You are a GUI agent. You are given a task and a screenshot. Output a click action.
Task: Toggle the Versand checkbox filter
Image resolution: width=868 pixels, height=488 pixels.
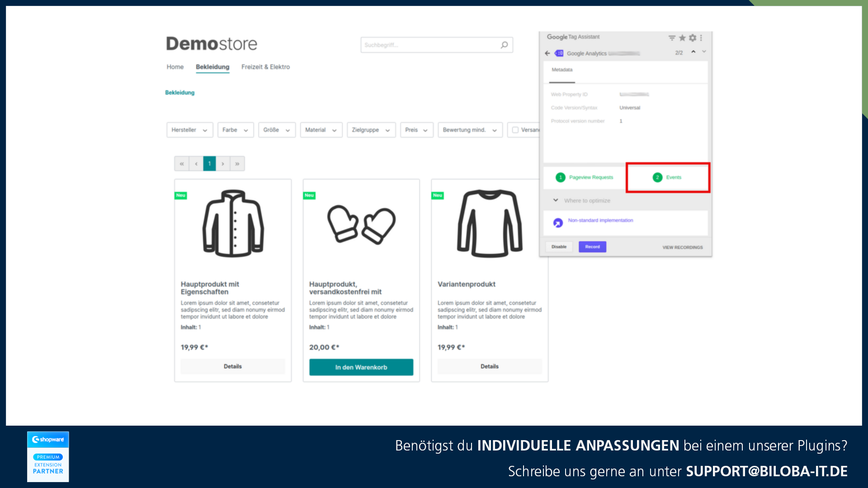(515, 130)
